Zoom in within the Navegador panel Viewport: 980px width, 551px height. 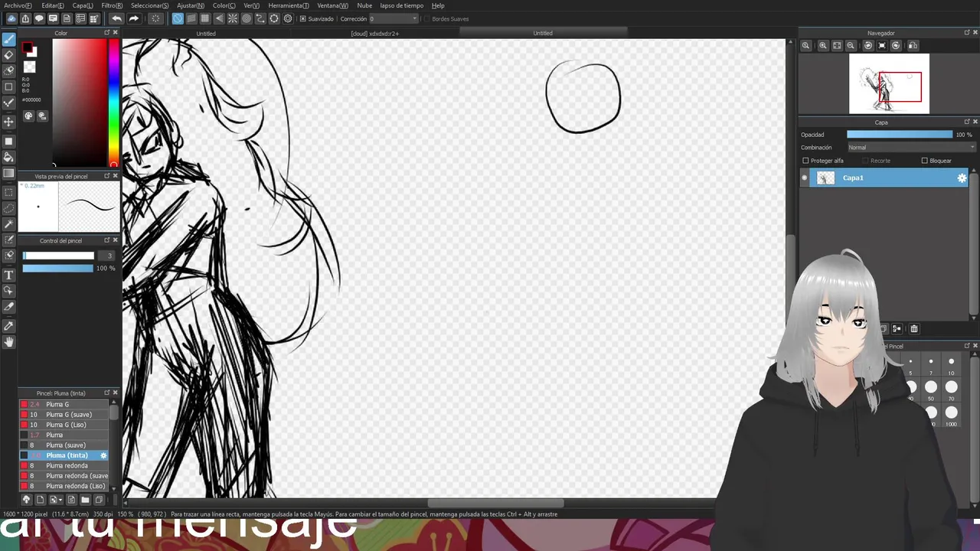[823, 46]
